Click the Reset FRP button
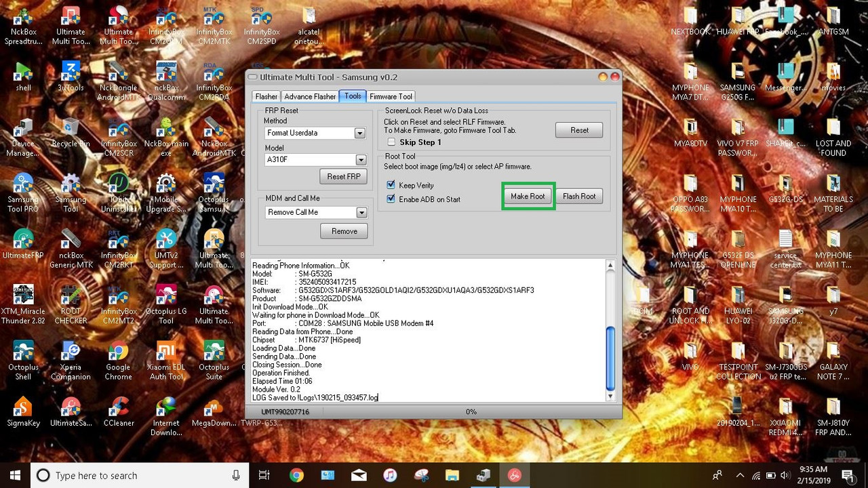The width and height of the screenshot is (868, 488). click(343, 176)
